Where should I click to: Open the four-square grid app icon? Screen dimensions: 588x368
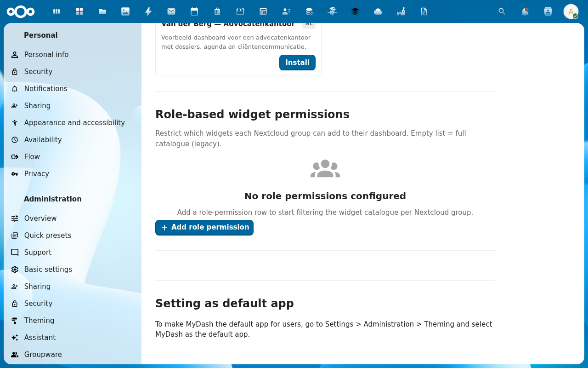click(x=79, y=11)
